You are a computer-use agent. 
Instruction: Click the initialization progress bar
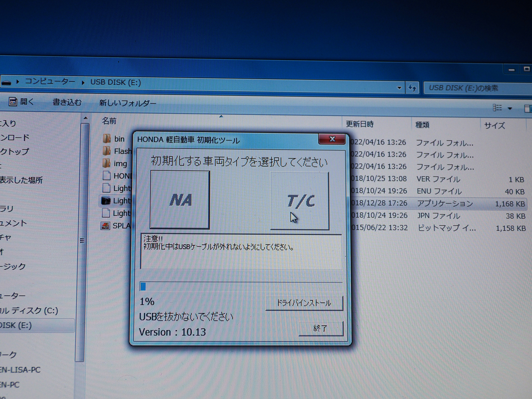click(x=241, y=286)
